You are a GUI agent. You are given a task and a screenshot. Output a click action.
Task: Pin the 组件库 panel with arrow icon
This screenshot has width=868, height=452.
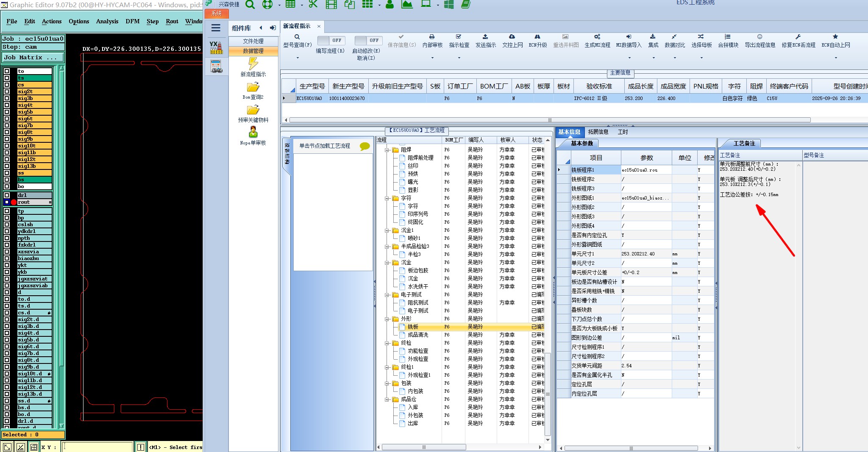pyautogui.click(x=273, y=28)
